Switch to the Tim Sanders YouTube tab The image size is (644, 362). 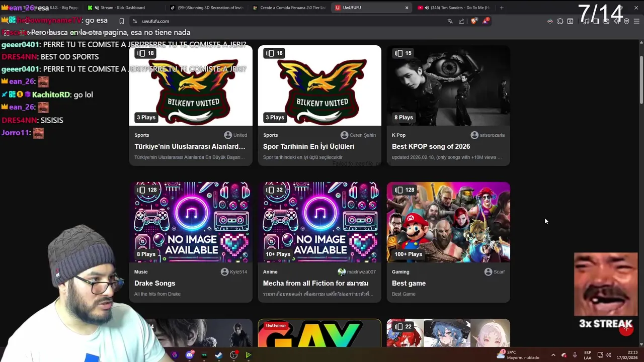[x=453, y=8]
